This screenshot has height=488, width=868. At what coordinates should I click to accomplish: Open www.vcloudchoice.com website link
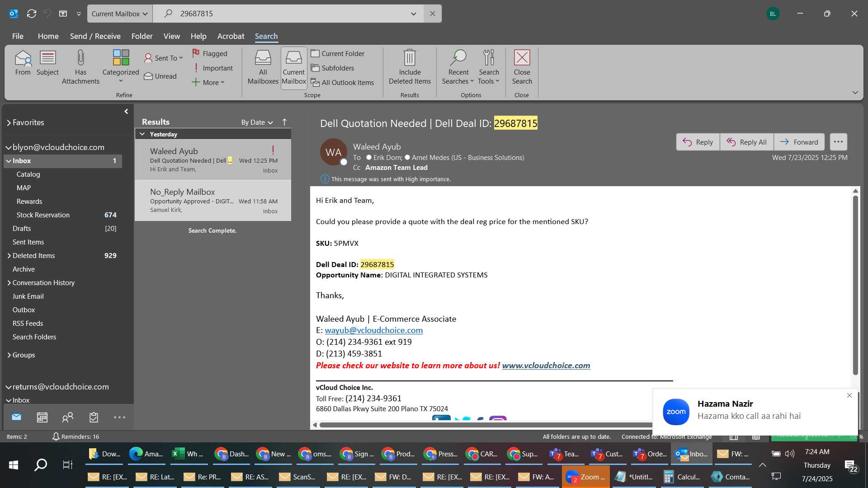(546, 366)
